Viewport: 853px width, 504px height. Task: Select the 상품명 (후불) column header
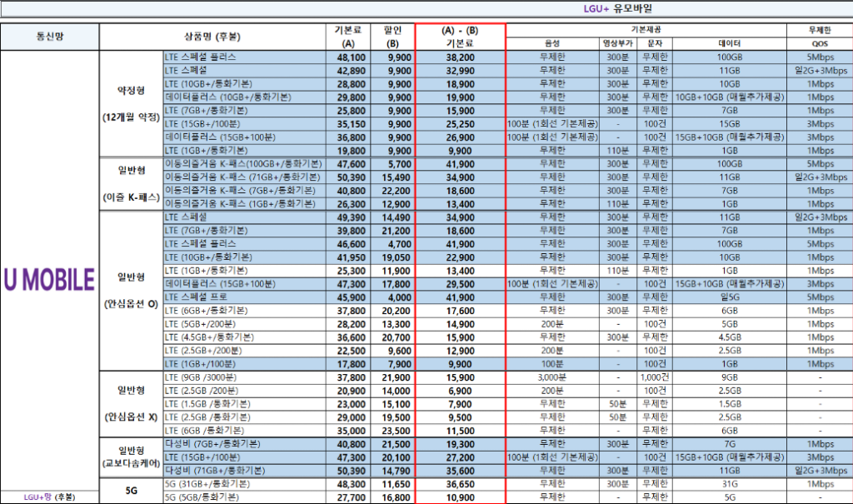coord(213,37)
